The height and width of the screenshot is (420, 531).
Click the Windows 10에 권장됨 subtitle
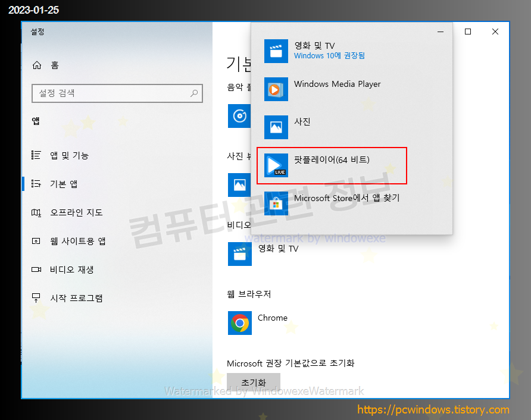point(329,55)
